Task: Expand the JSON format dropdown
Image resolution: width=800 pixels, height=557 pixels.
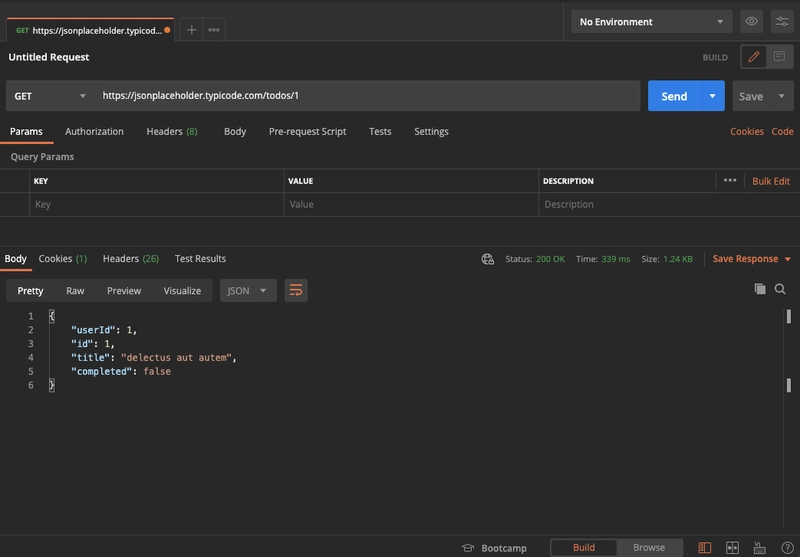Action: click(248, 291)
